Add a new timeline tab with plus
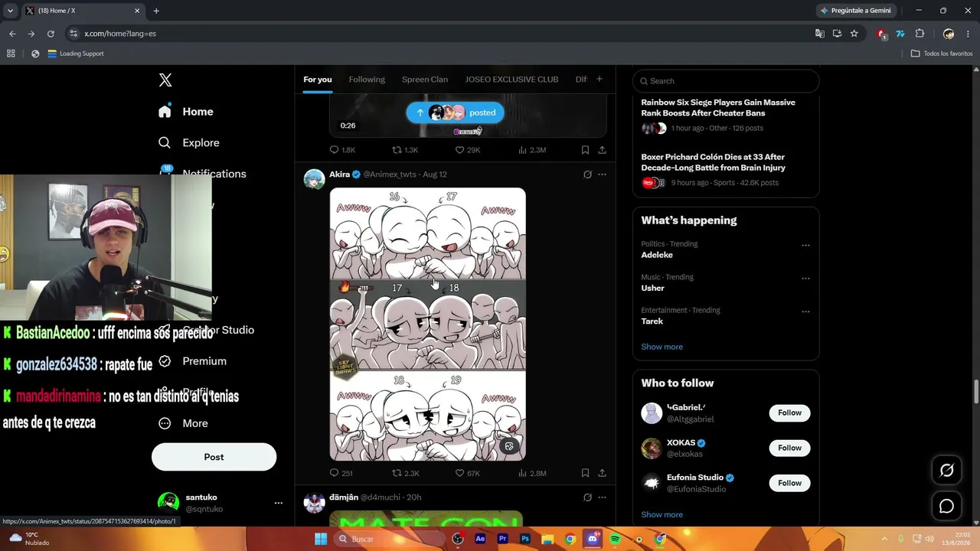 599,79
